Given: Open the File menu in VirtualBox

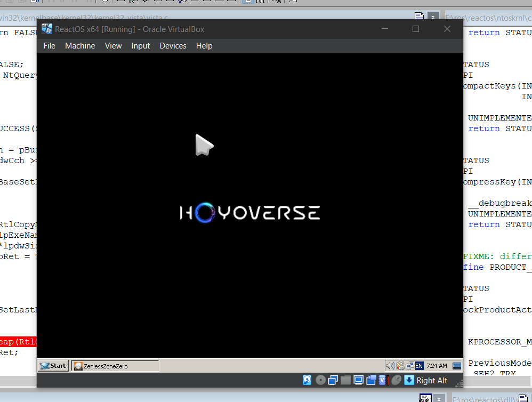Looking at the screenshot, I should 50,46.
